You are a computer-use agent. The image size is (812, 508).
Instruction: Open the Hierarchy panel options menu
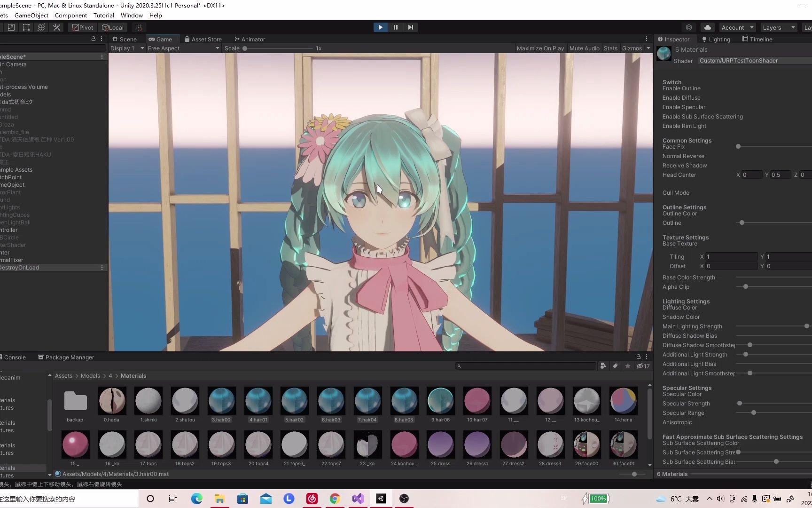pos(101,39)
